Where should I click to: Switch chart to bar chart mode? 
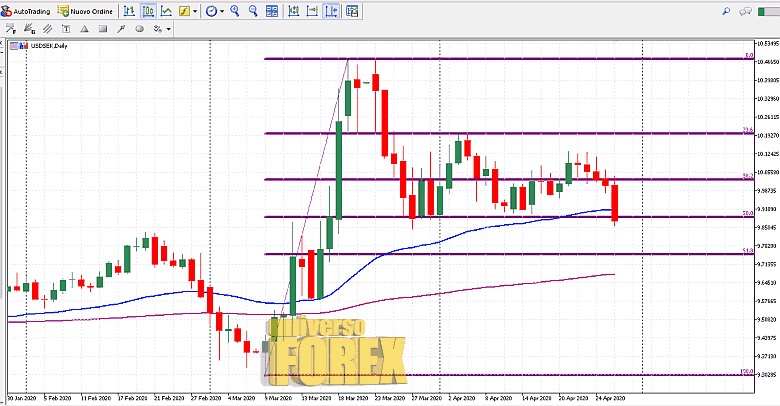click(129, 11)
